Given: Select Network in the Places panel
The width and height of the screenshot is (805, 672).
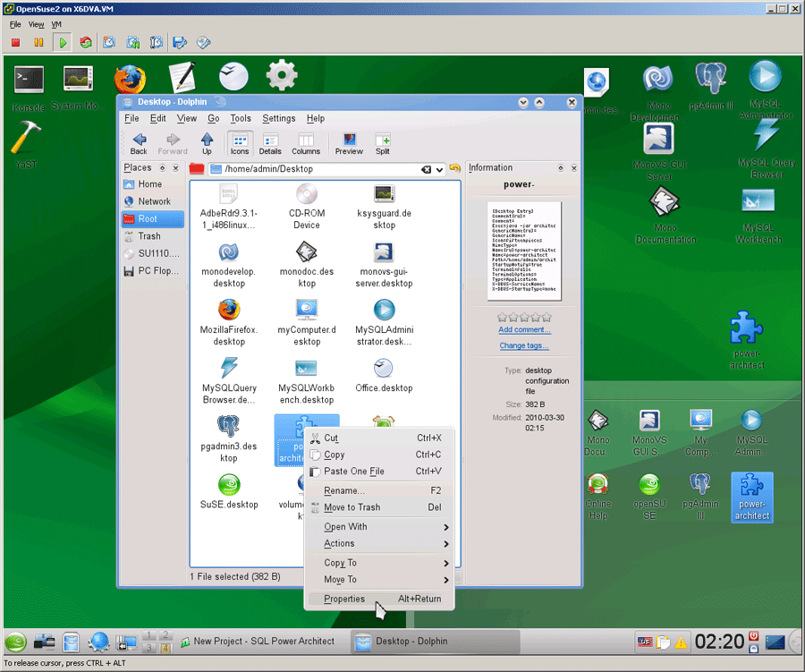Looking at the screenshot, I should point(152,201).
